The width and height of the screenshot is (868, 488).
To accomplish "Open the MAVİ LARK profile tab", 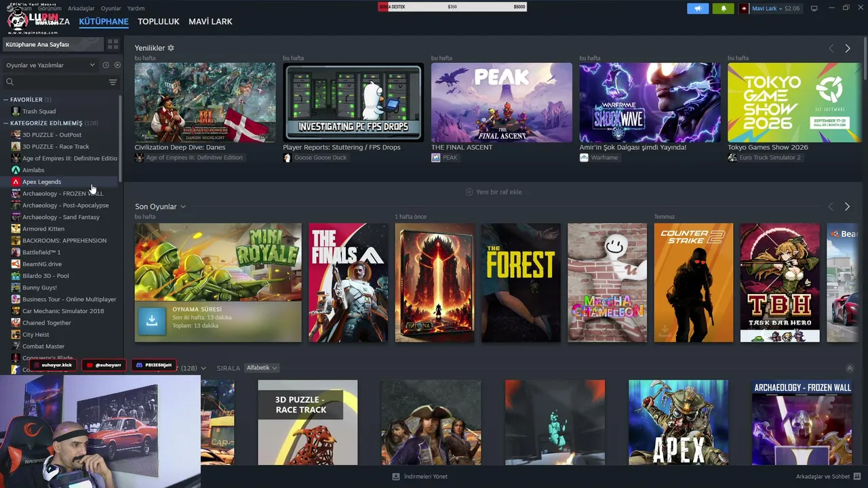I will (x=210, y=22).
